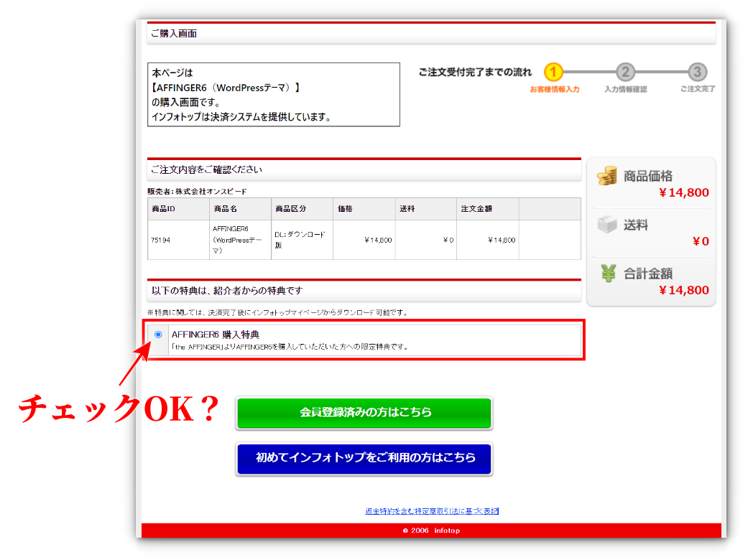Image resolution: width=748 pixels, height=560 pixels.
Task: Click the white box icon beside 送料
Action: pos(607,225)
